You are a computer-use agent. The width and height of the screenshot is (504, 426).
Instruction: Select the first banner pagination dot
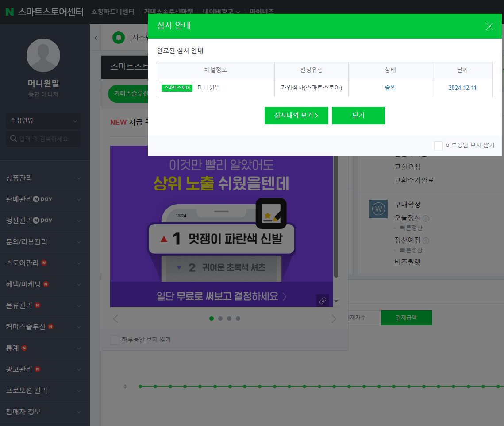(211, 318)
